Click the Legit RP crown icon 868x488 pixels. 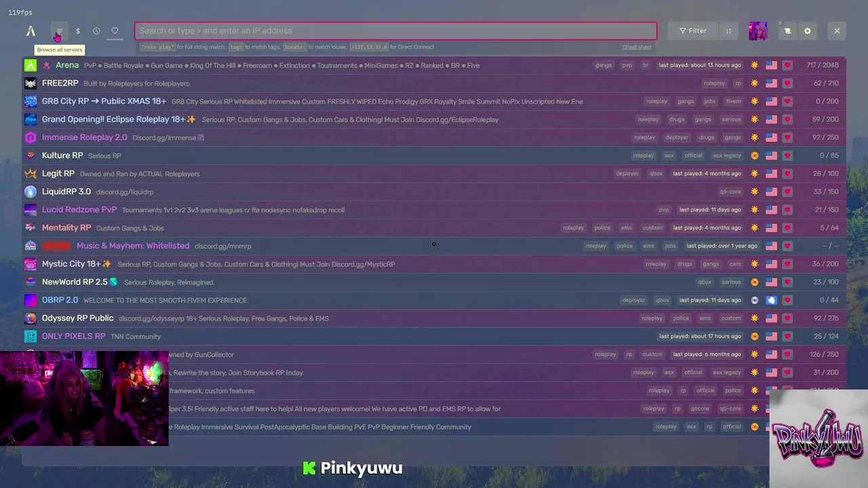pyautogui.click(x=31, y=174)
